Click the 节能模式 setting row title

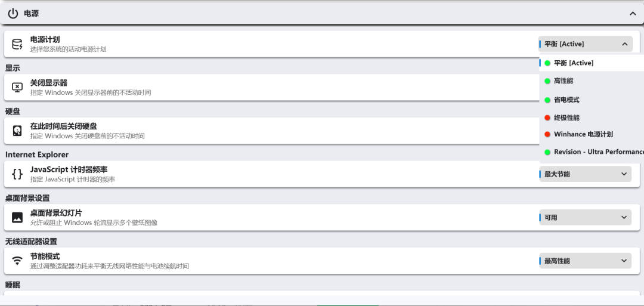45,256
